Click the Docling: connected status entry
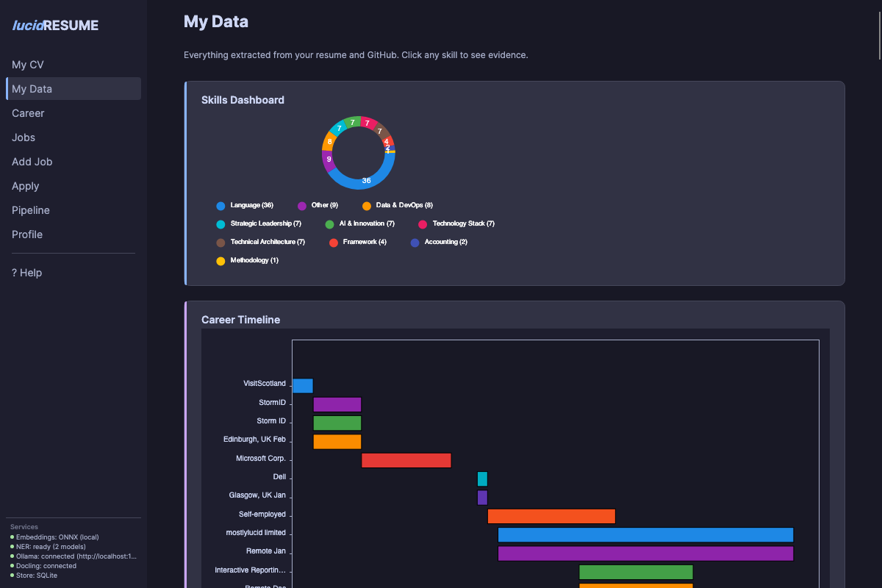 pos(43,566)
